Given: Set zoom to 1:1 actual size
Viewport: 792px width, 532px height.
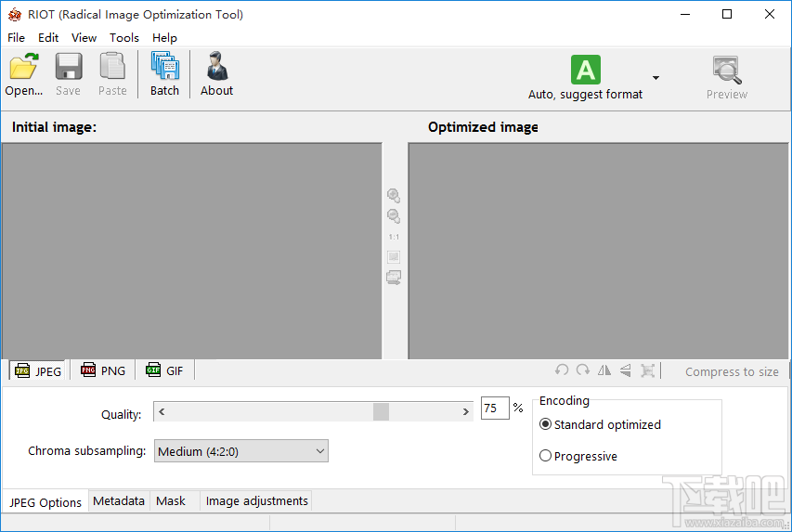Looking at the screenshot, I should tap(394, 237).
